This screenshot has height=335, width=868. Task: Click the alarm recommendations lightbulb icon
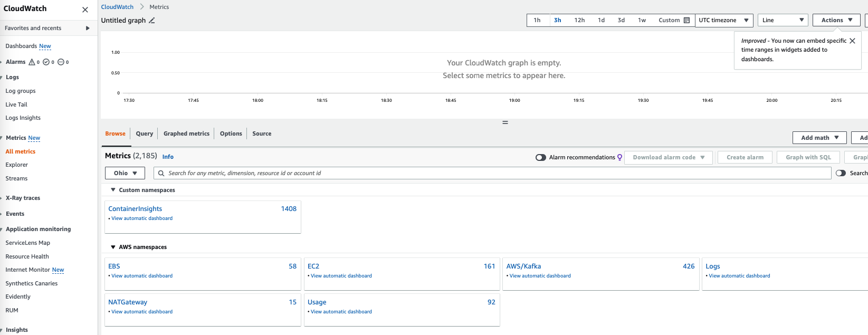pos(619,157)
